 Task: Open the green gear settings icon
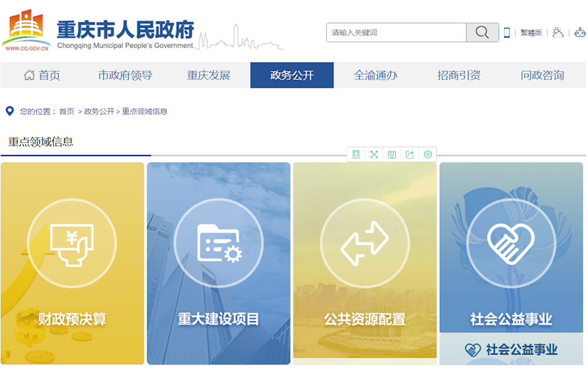[x=427, y=154]
